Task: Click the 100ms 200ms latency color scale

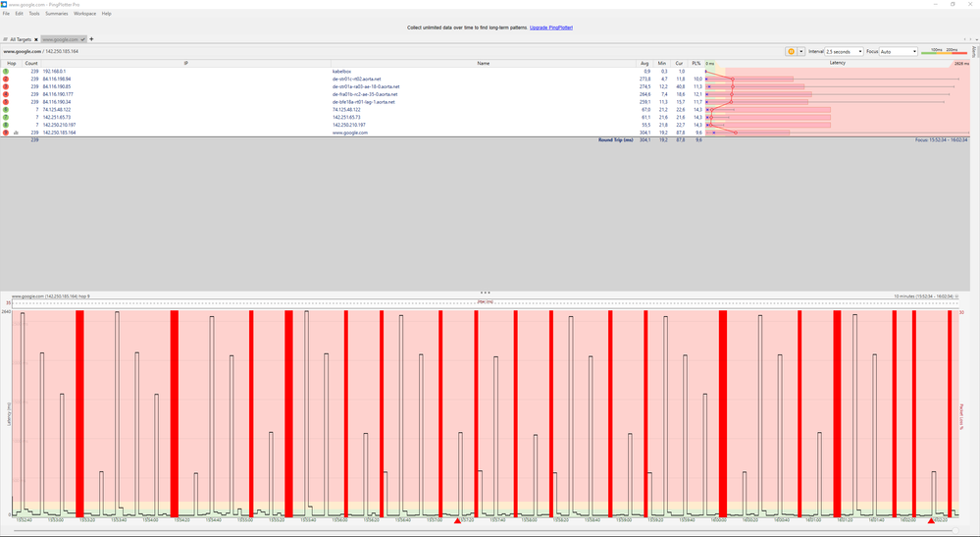Action: [944, 51]
